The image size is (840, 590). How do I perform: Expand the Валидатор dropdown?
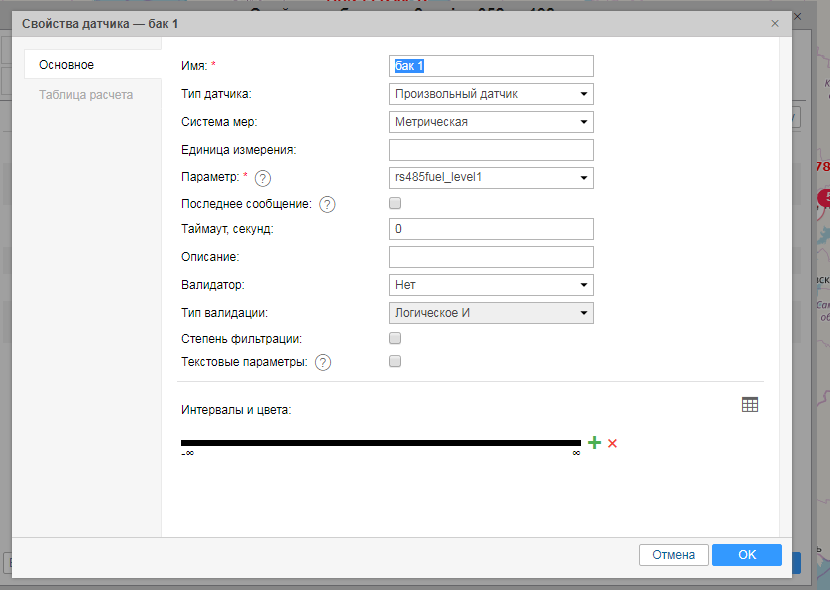pos(491,285)
